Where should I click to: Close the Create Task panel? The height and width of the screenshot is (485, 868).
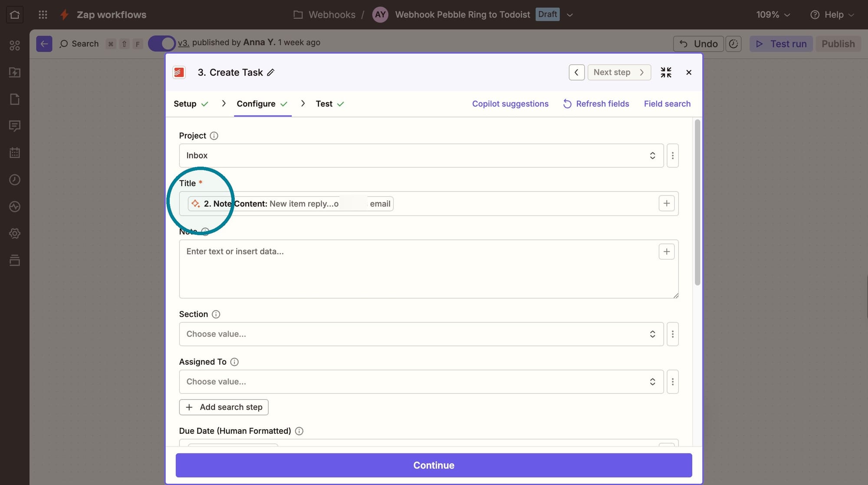(689, 73)
